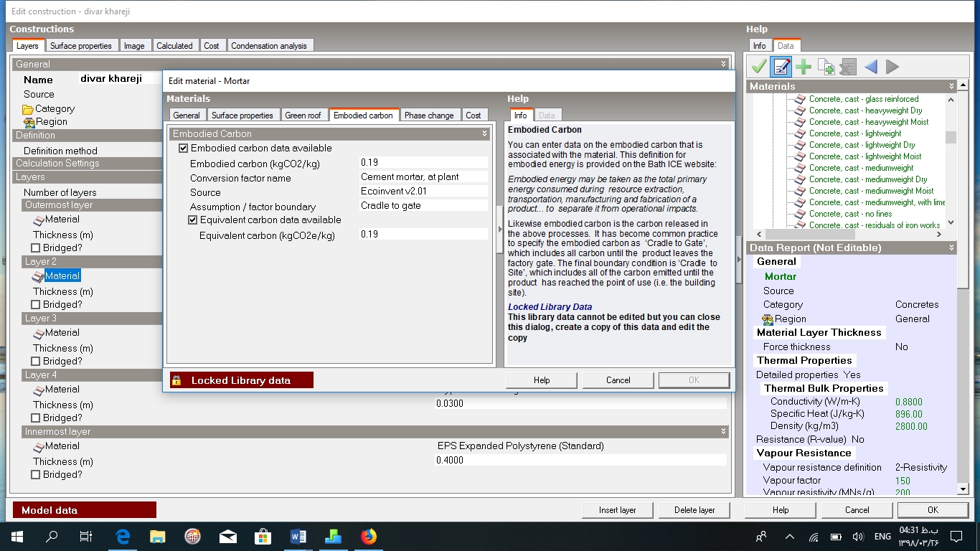980x551 pixels.
Task: Check Bridged? under Innermost layer
Action: click(x=36, y=475)
